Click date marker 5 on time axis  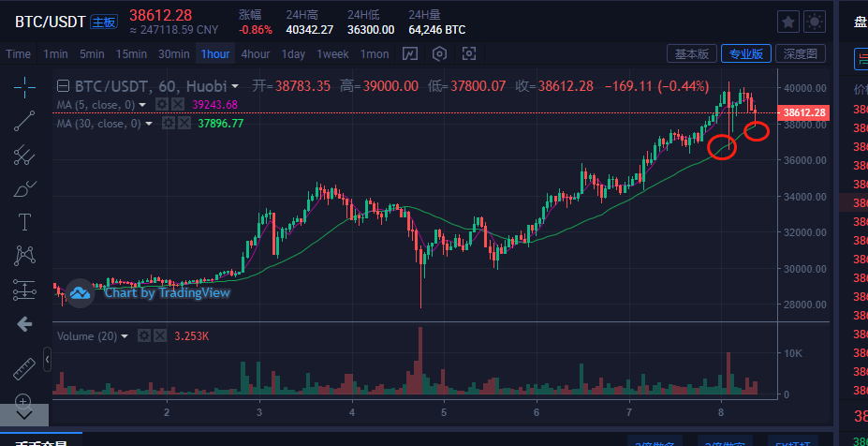(445, 412)
